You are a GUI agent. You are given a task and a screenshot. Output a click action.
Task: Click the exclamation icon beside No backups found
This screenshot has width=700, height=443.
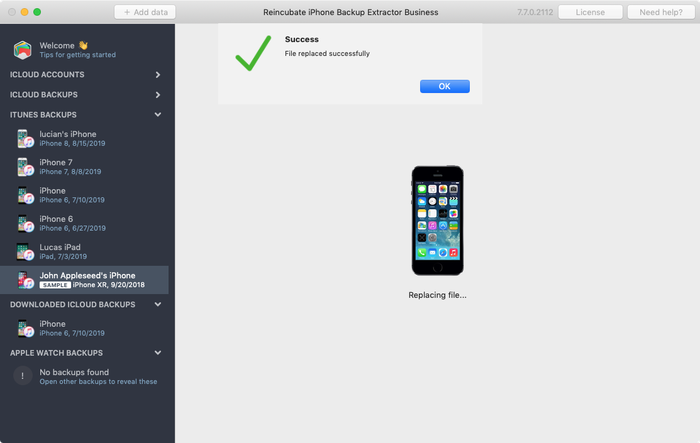point(23,376)
